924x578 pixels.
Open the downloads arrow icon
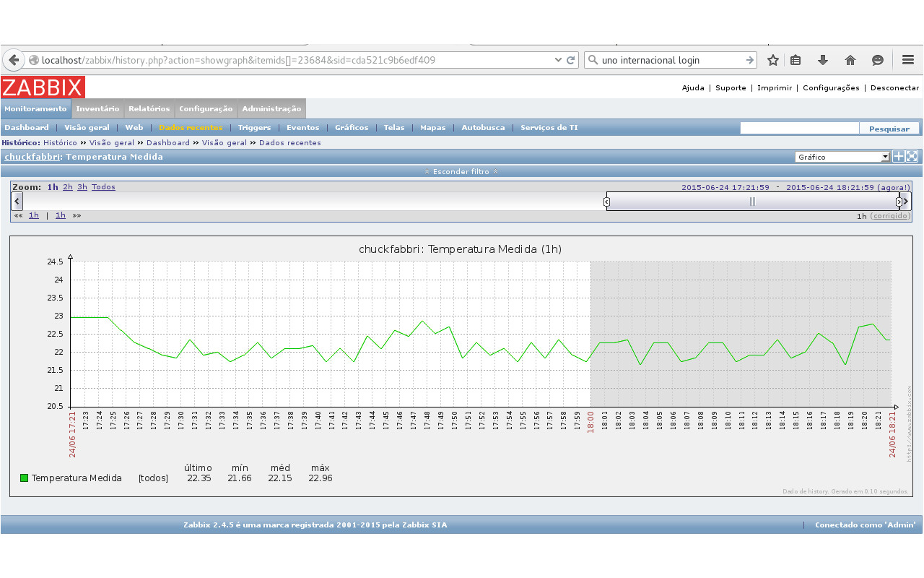click(x=822, y=61)
